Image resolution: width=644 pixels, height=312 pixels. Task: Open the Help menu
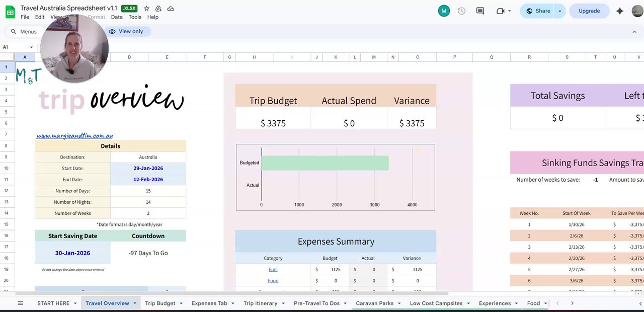point(153,17)
